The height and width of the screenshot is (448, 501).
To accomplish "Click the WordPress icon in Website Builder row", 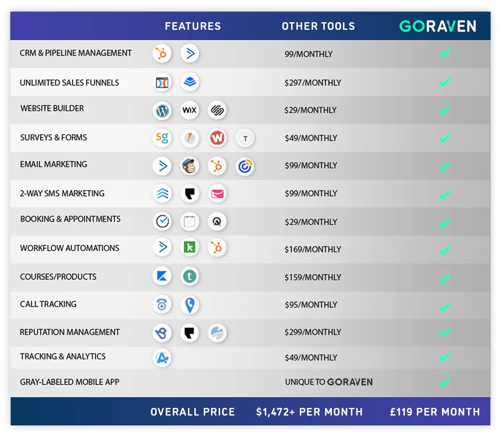I will point(162,111).
